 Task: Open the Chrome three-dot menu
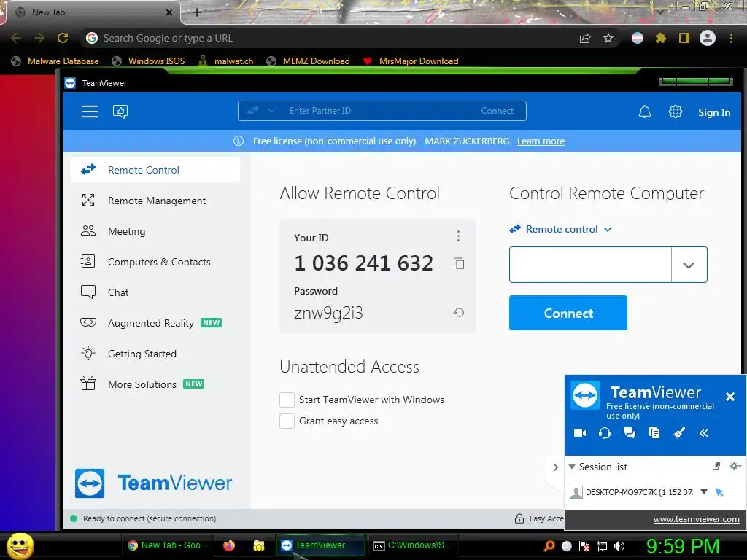pyautogui.click(x=731, y=38)
